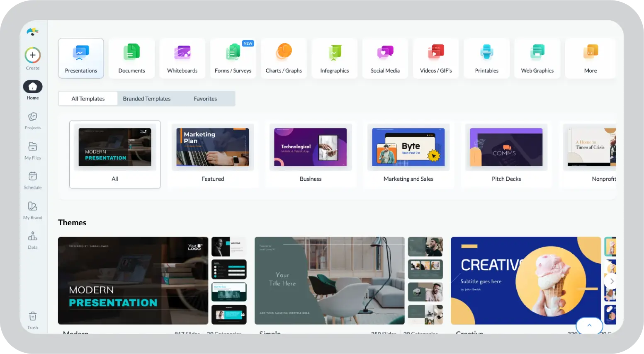Open My Files folder icon
This screenshot has width=644, height=354.
33,147
